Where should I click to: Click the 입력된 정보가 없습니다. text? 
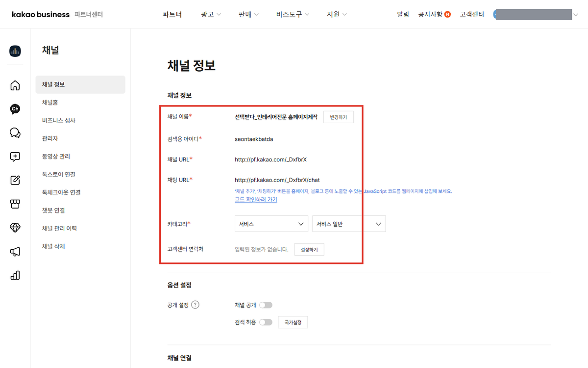click(262, 250)
